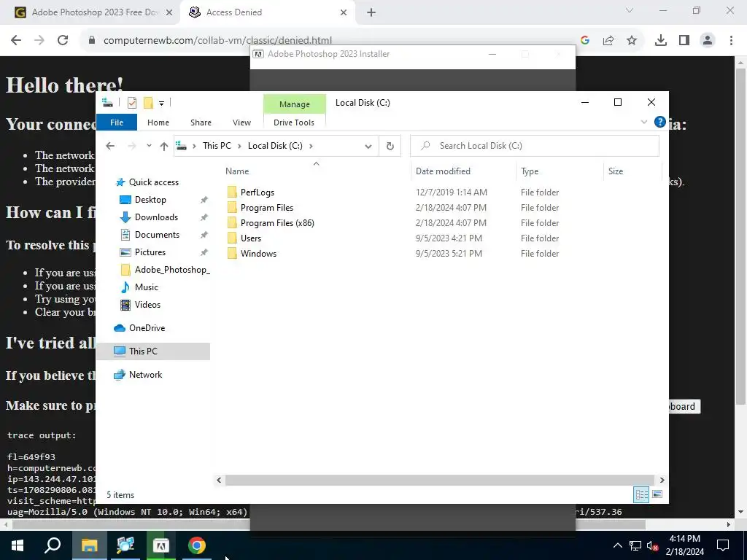
Task: Open Windows taskbar search
Action: [53, 545]
